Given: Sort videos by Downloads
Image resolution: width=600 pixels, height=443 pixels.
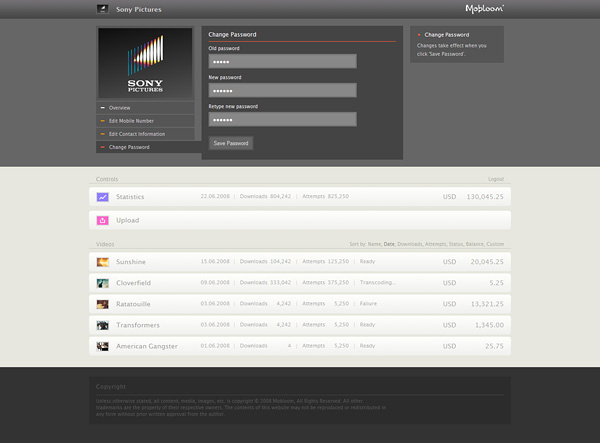Looking at the screenshot, I should (410, 244).
